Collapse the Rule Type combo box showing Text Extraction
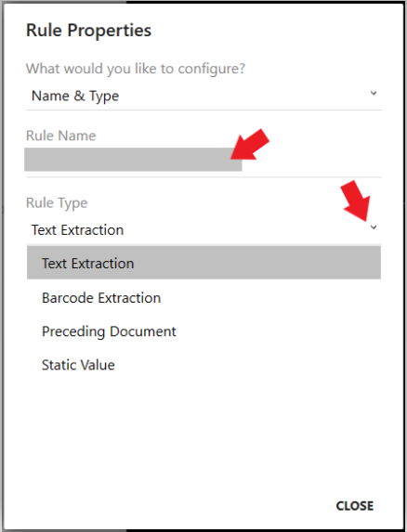This screenshot has width=407, height=532. click(x=203, y=230)
